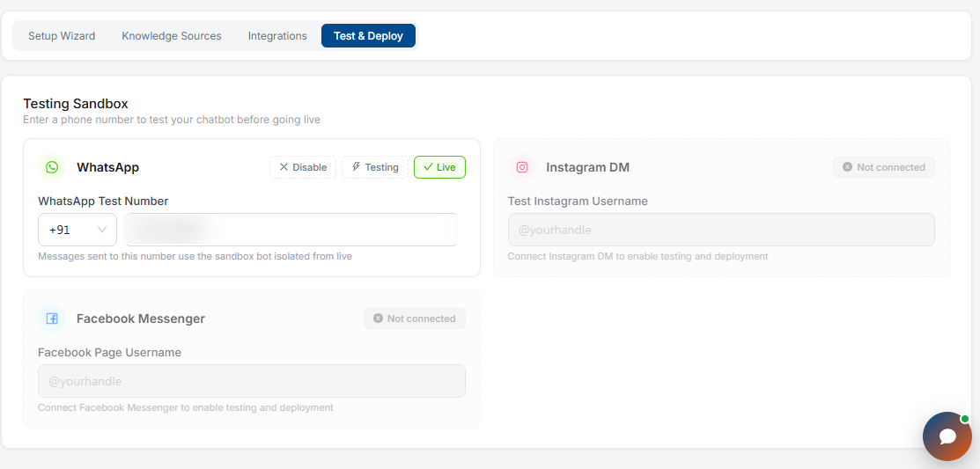Click the lightning icon on the Testing button

tap(357, 167)
